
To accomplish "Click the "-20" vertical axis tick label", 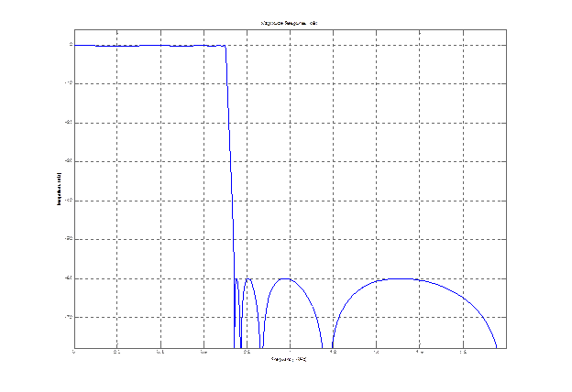I will pos(69,123).
